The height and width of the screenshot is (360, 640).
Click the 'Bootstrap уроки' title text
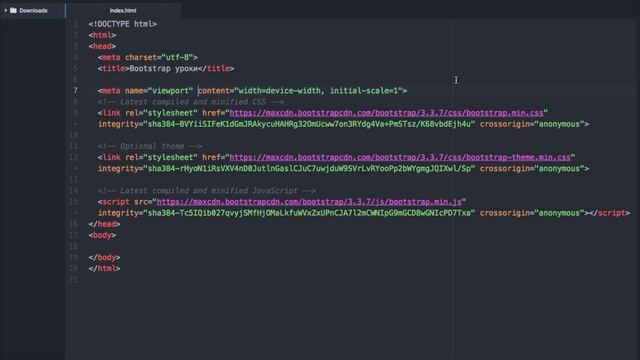164,69
